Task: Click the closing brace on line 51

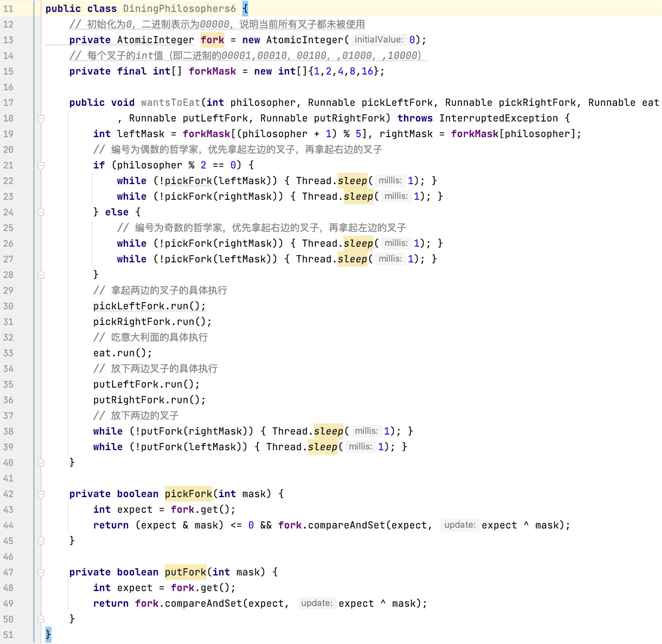Action: tap(48, 635)
